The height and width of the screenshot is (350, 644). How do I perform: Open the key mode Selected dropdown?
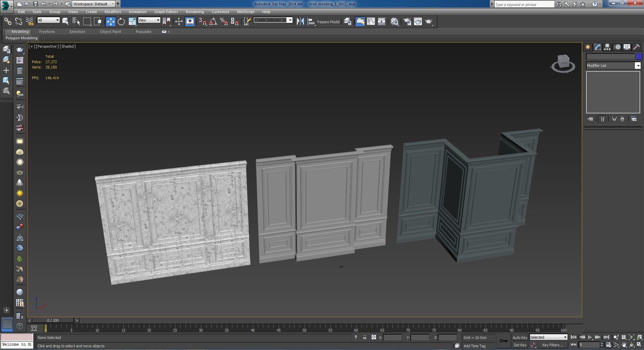pyautogui.click(x=548, y=337)
